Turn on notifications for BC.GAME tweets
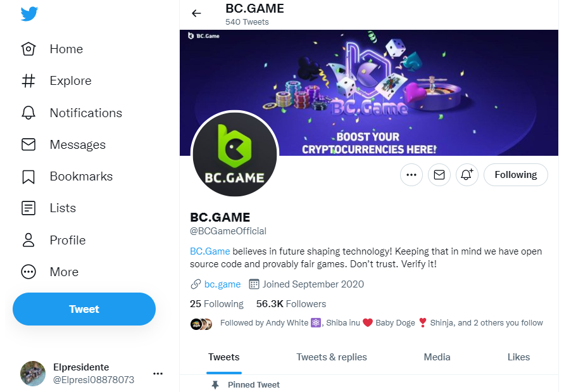The width and height of the screenshot is (564, 392). pyautogui.click(x=467, y=175)
